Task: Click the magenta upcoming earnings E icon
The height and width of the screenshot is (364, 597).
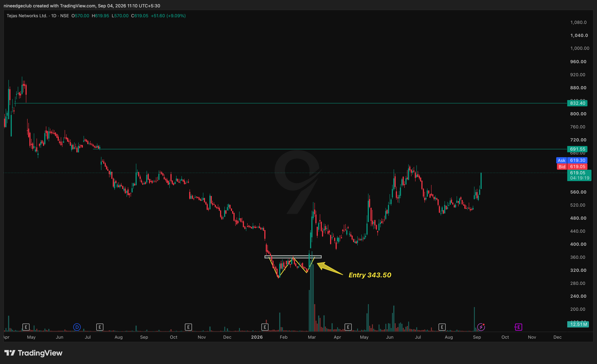Action: click(x=518, y=327)
